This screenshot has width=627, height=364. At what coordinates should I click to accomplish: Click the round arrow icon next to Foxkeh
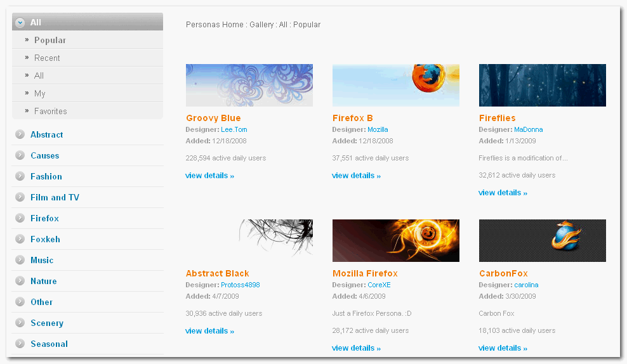pos(20,239)
